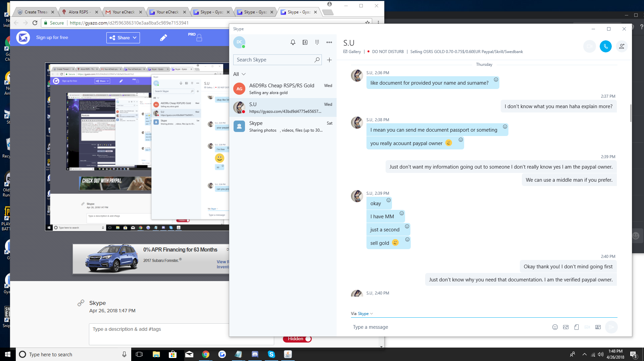The height and width of the screenshot is (361, 644).
Task: Close the Create Thread tab
Action: [x=52, y=12]
